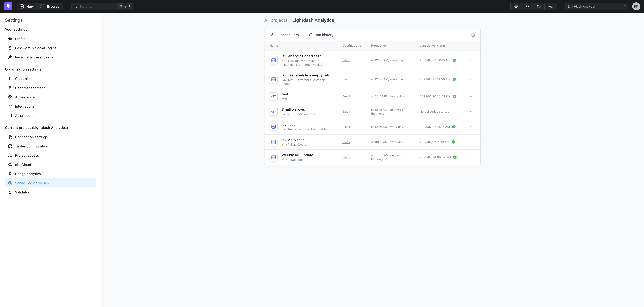The height and width of the screenshot is (307, 644).
Task: Open the Appearance settings page
Action: click(25, 97)
